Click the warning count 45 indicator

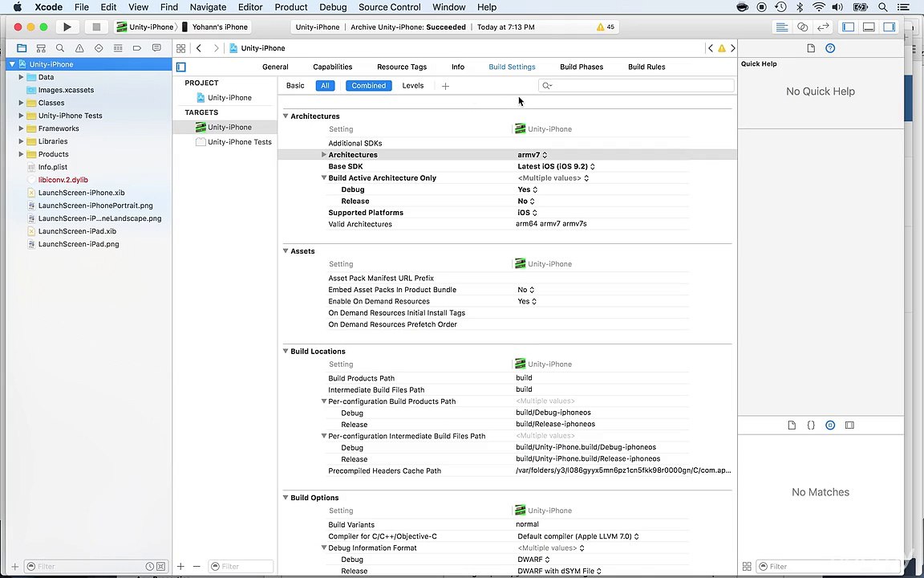point(606,26)
